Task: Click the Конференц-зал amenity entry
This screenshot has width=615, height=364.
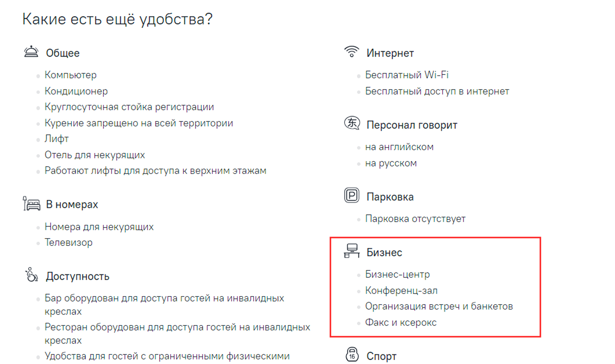Action: tap(401, 291)
